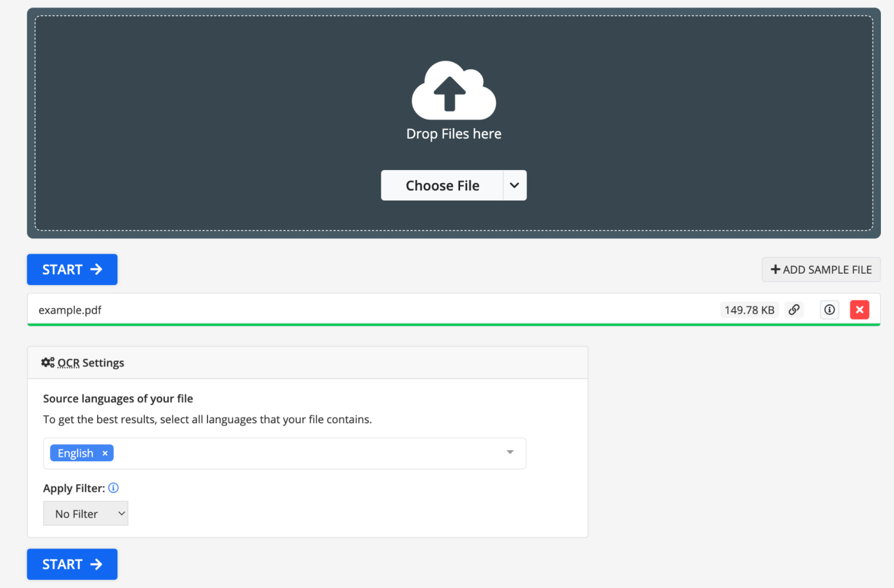
Task: Click the plus icon on Add Sample File
Action: pos(775,270)
